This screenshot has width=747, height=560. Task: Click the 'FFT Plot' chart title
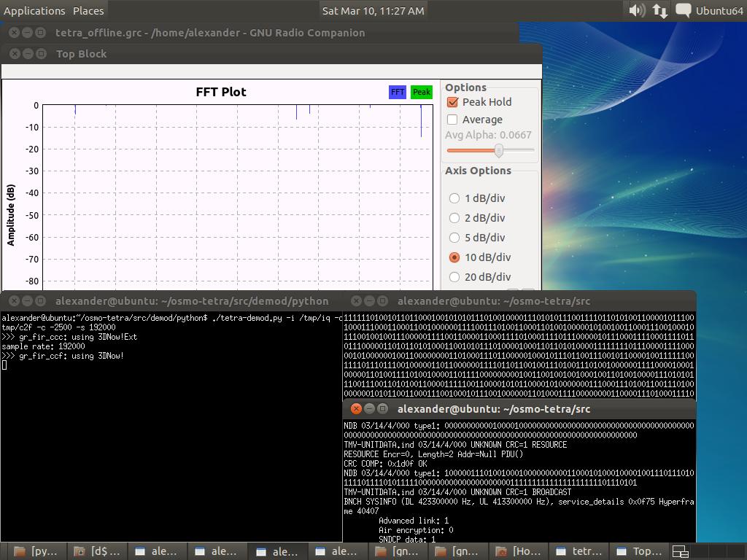pos(221,92)
